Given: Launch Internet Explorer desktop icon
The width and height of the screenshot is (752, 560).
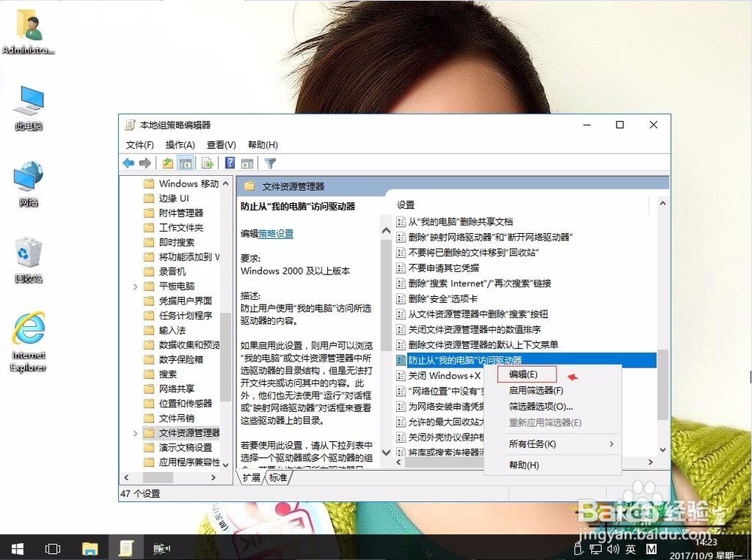Looking at the screenshot, I should [x=29, y=341].
